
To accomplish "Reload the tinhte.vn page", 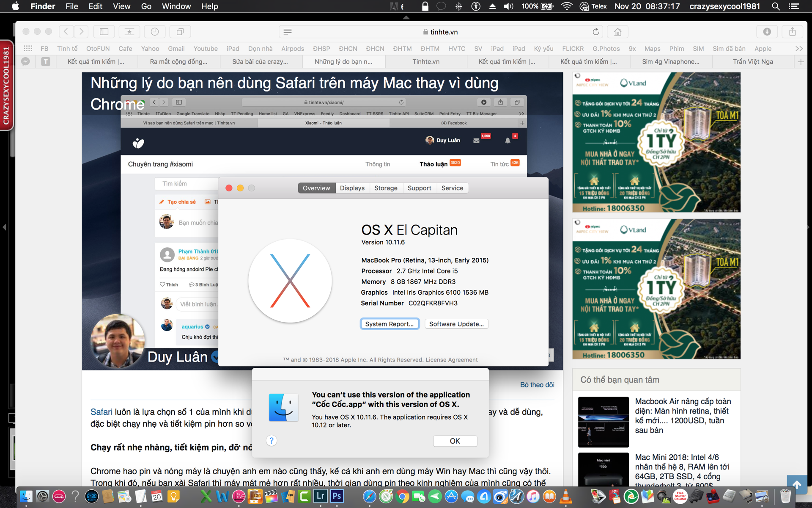I will (x=596, y=32).
